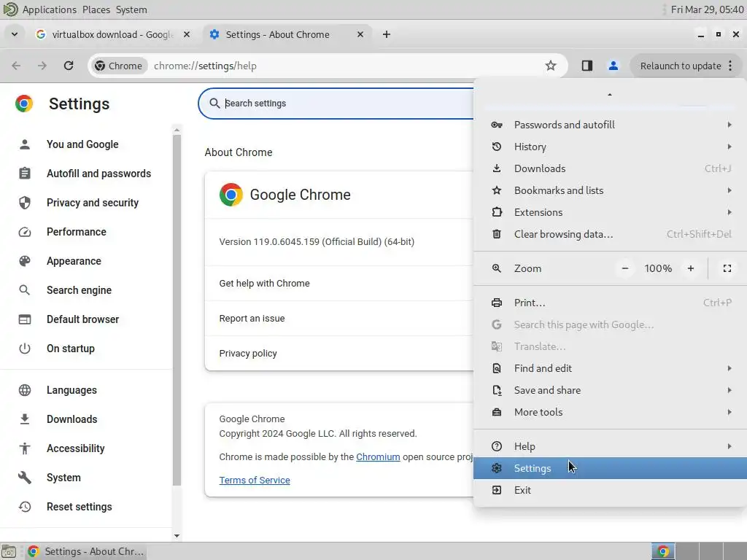Enter full screen via zoom row icon
The height and width of the screenshot is (560, 747).
click(727, 268)
